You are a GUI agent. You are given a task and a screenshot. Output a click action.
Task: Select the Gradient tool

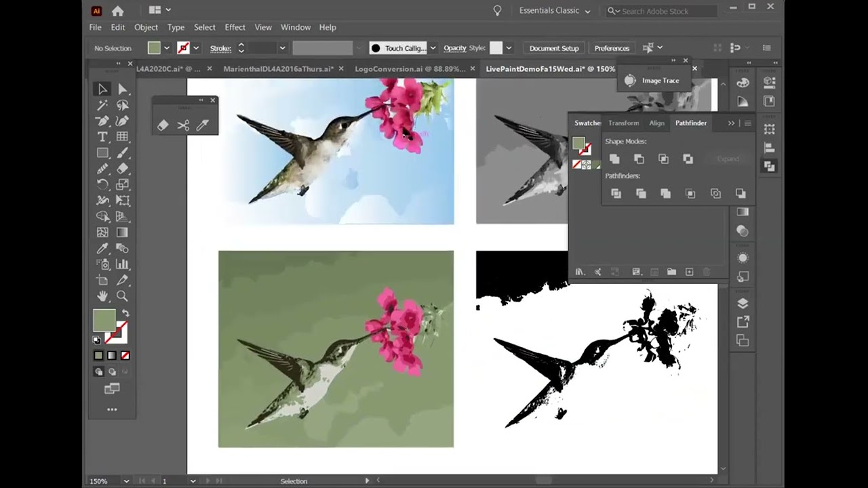pos(123,232)
